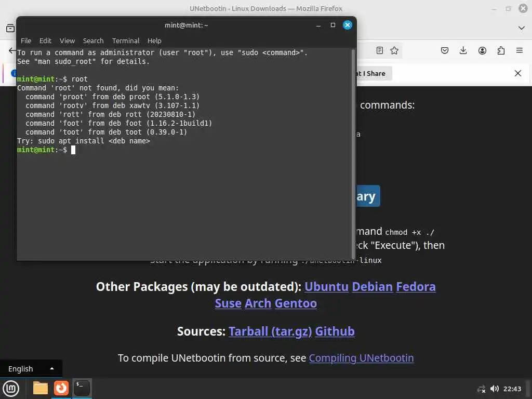
Task: Open the Terminal menu
Action: [126, 41]
